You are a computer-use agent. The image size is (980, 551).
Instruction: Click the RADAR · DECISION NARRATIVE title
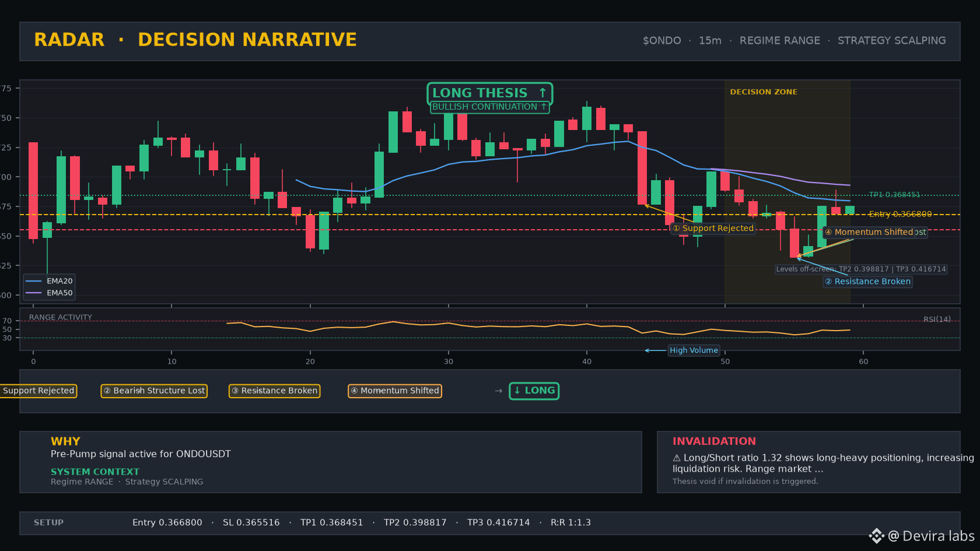coord(195,40)
